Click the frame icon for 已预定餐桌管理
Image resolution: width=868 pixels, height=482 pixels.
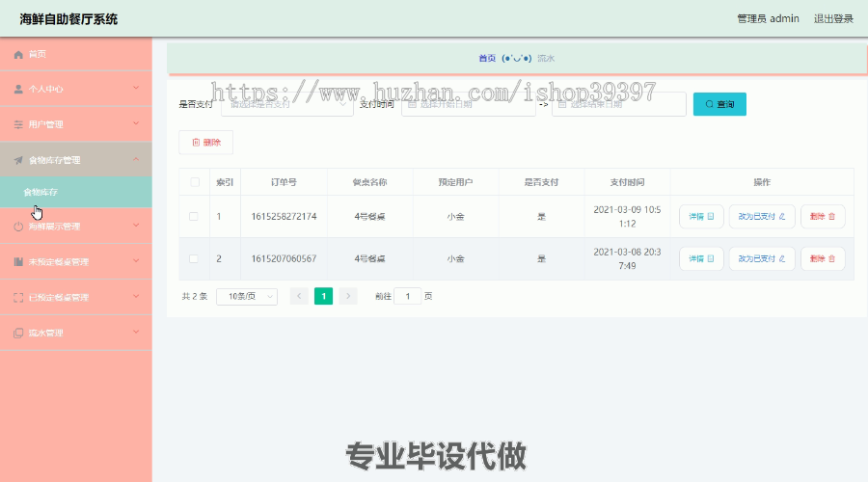pos(18,297)
